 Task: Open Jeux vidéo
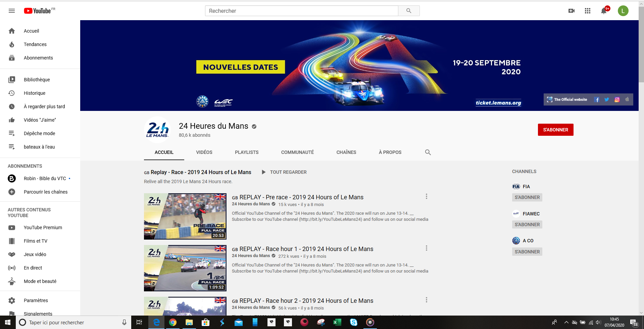click(40, 254)
